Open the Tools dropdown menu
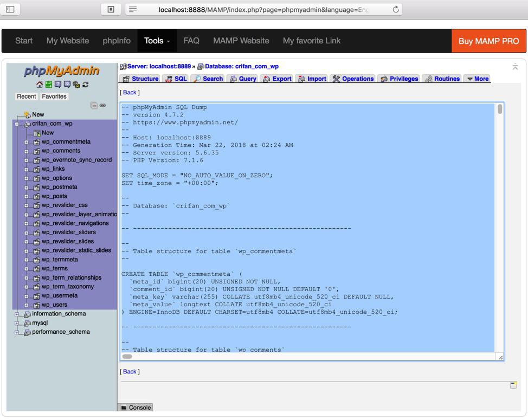 (157, 41)
